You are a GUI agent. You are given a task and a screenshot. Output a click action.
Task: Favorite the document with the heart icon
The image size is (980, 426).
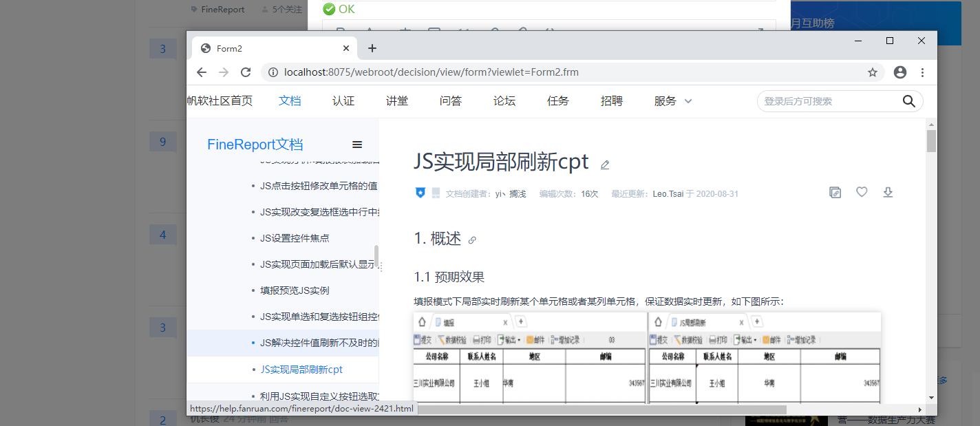862,193
